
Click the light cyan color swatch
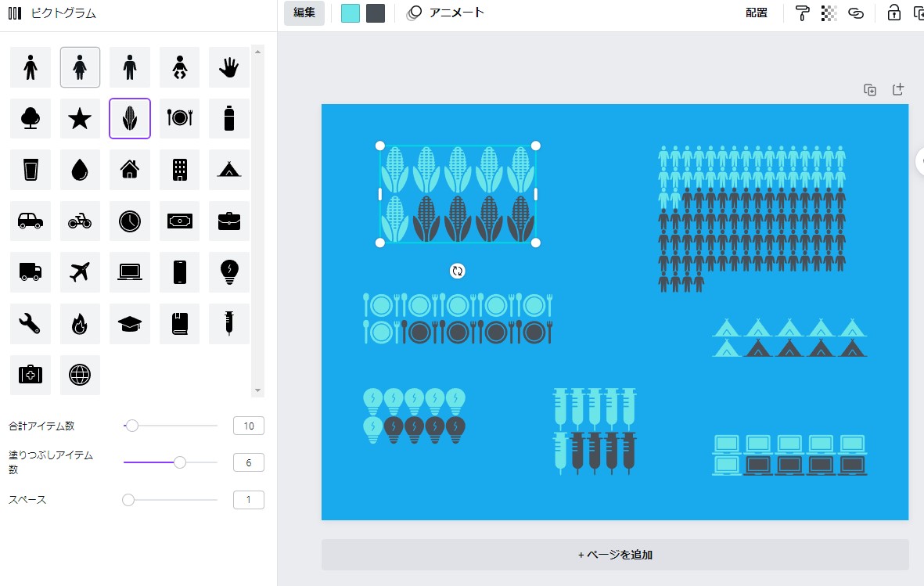tap(351, 13)
